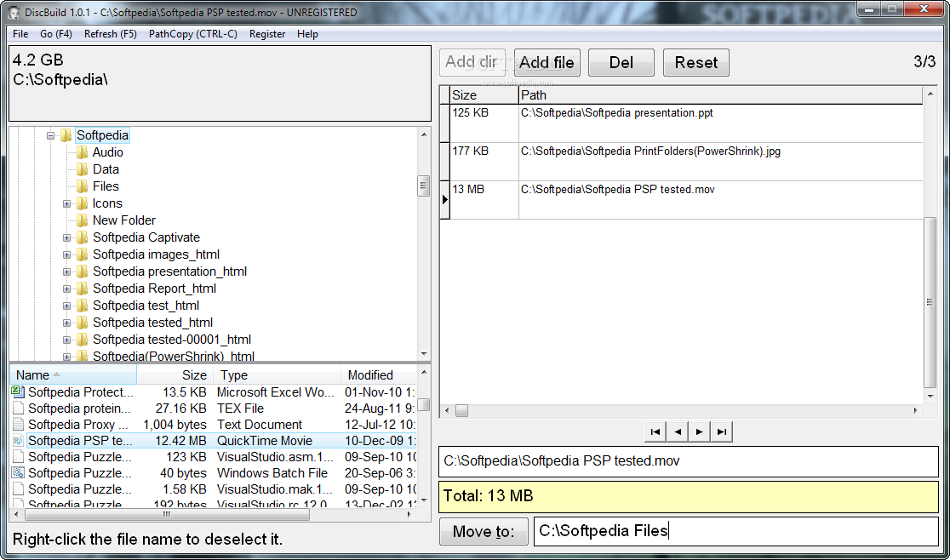Expand the Icons folder node

[x=66, y=203]
